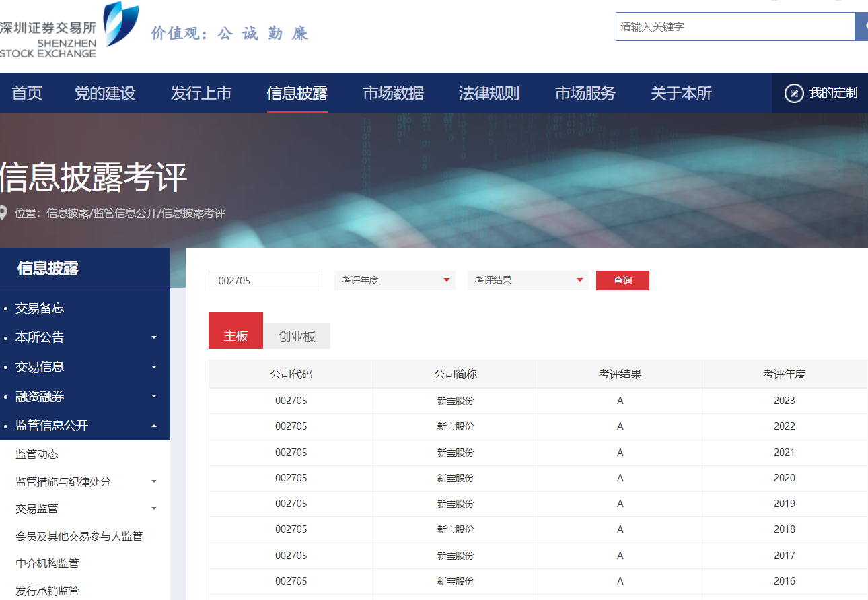Image resolution: width=868 pixels, height=600 pixels.
Task: Open the 考评年度 dropdown
Action: [394, 280]
